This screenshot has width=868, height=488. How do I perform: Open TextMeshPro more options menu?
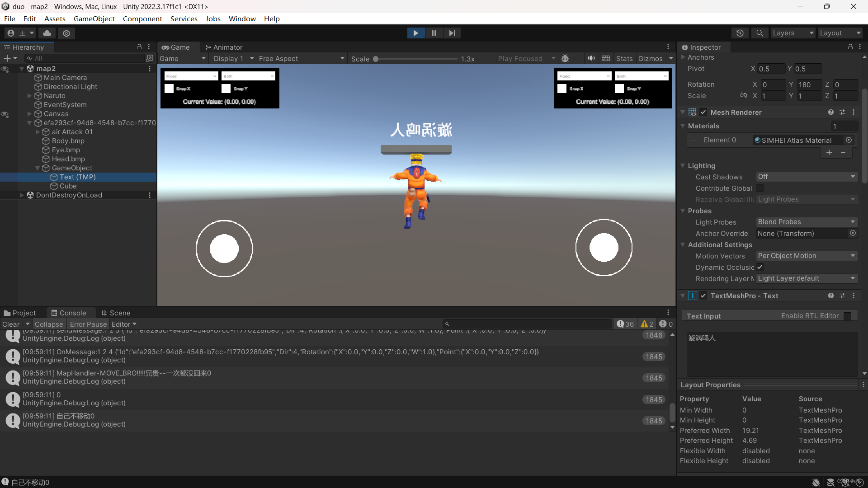pyautogui.click(x=854, y=296)
